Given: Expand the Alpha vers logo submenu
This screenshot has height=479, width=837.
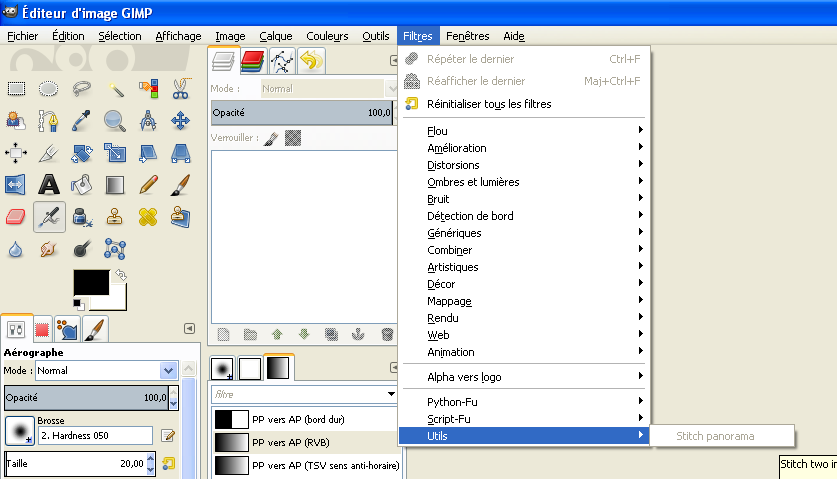Looking at the screenshot, I should [x=523, y=377].
